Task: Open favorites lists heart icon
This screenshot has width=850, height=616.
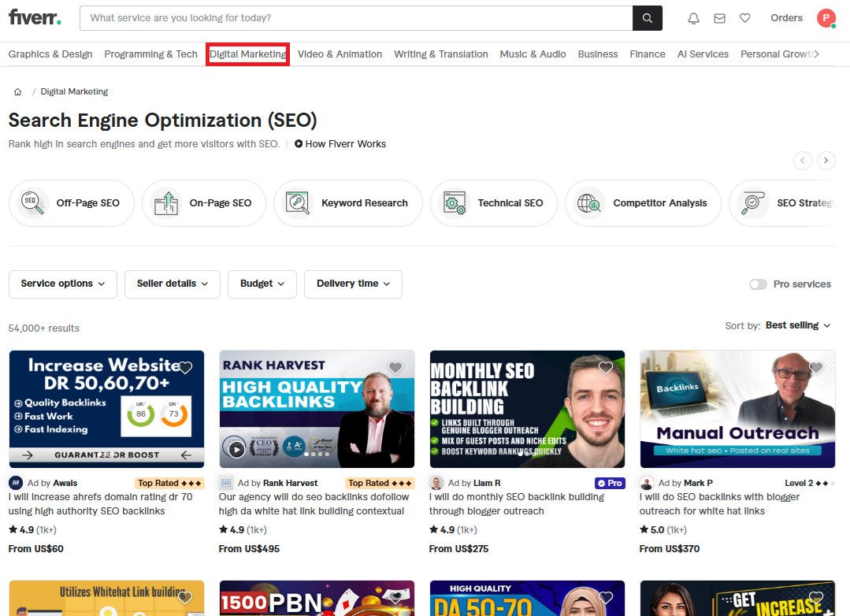Action: click(x=744, y=18)
